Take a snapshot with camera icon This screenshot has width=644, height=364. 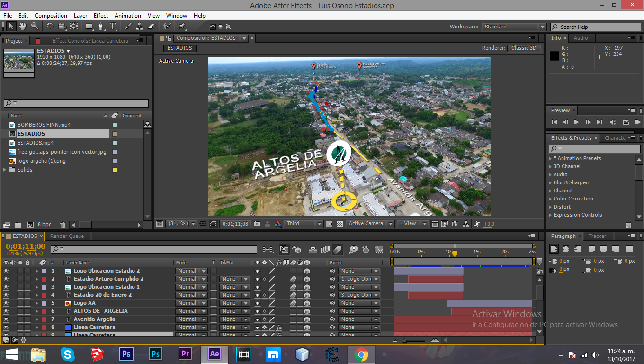click(257, 224)
